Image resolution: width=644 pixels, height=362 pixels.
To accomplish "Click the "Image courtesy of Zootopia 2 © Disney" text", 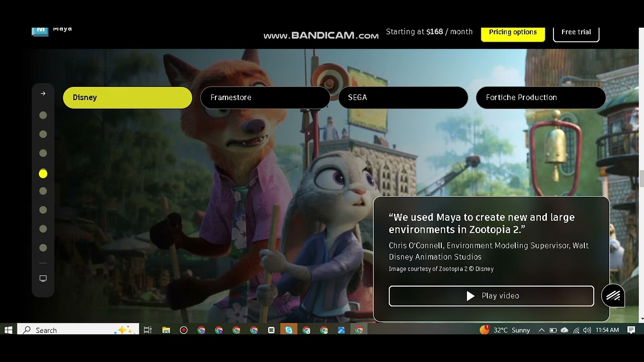I will pyautogui.click(x=441, y=269).
